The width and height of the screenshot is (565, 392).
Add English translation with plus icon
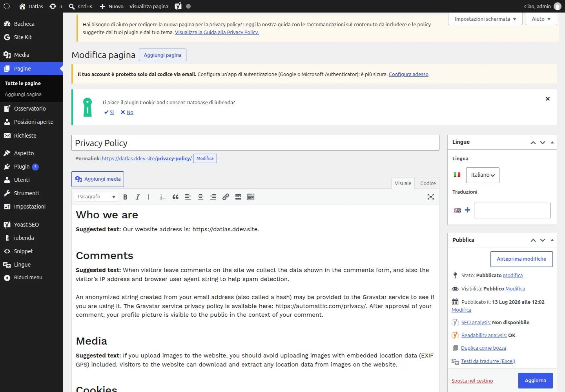point(467,210)
